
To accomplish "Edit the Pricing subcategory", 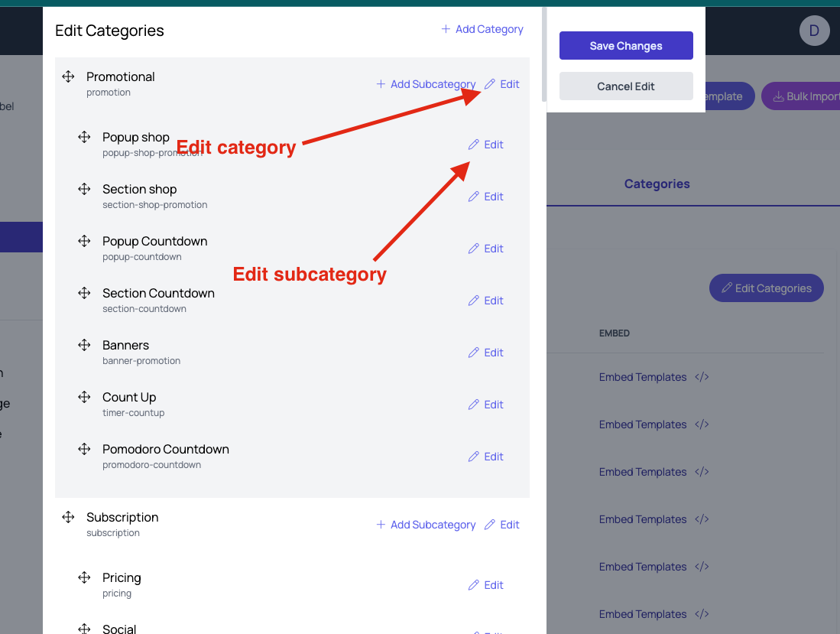I will (x=486, y=585).
